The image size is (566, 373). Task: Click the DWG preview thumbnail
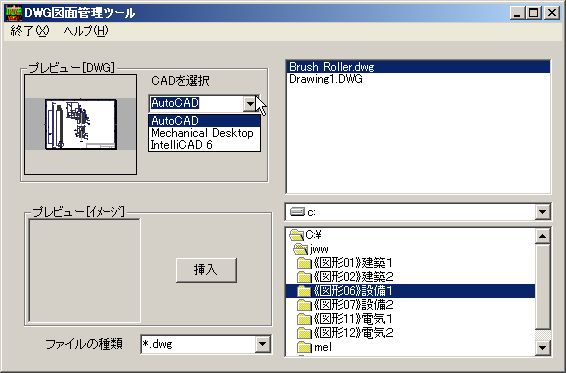(x=81, y=124)
